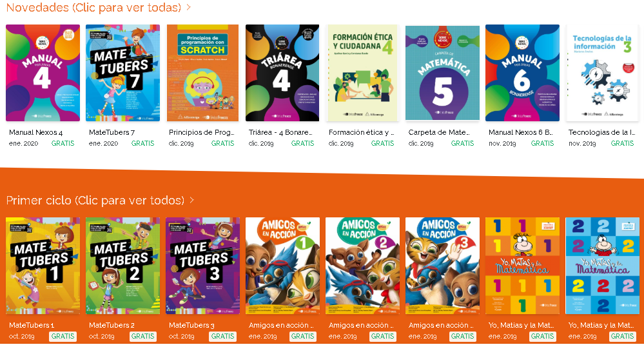Open the Triárea 4 Bonaerense cover
Viewport: 644px width, 347px height.
[282, 73]
